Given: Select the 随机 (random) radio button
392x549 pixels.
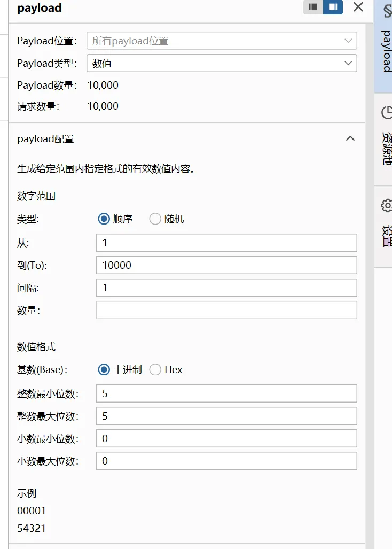Looking at the screenshot, I should pos(155,219).
